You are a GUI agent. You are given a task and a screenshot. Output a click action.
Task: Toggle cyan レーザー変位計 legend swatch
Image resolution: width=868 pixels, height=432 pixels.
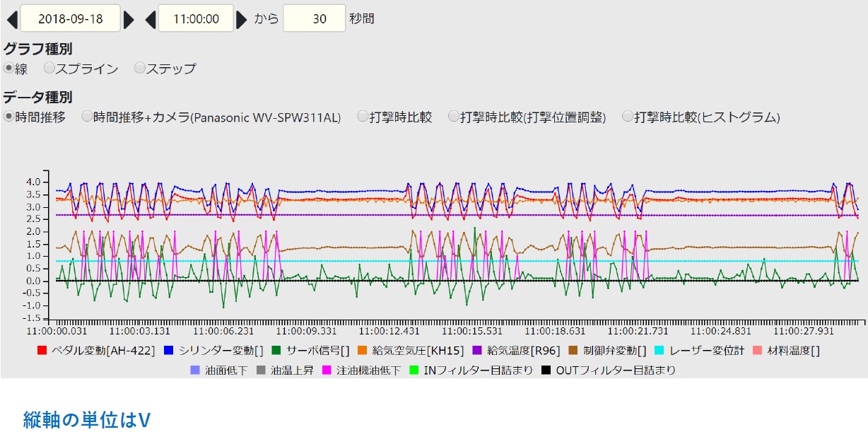[659, 350]
